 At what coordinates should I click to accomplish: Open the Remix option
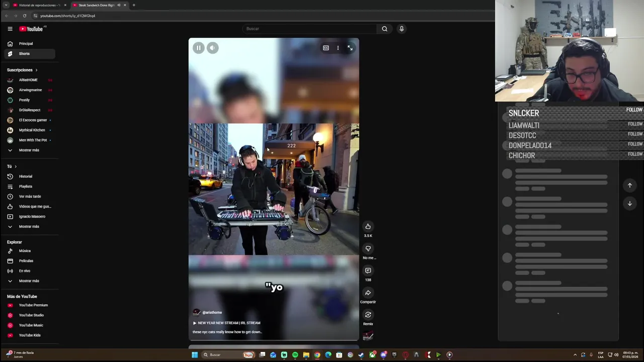click(x=368, y=315)
